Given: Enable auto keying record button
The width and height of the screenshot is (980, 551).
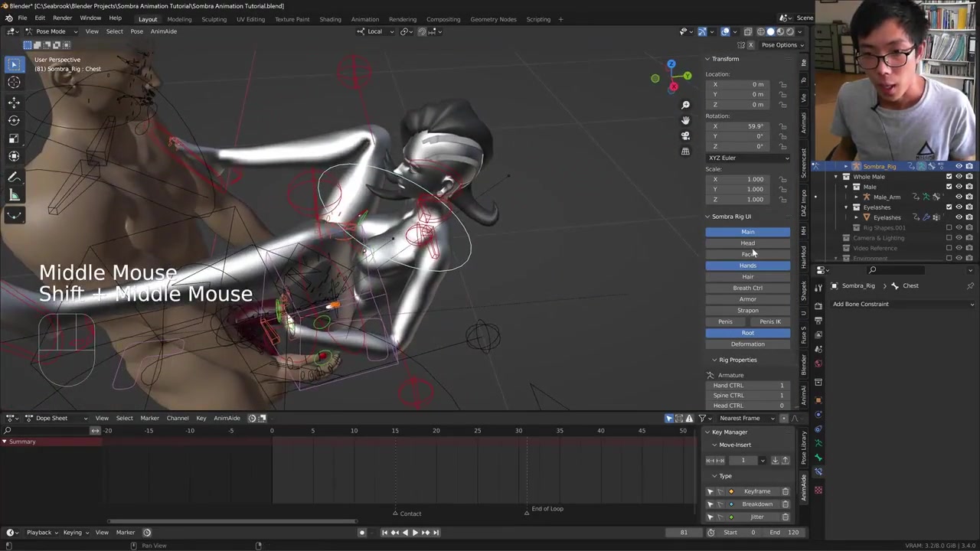Looking at the screenshot, I should point(362,533).
